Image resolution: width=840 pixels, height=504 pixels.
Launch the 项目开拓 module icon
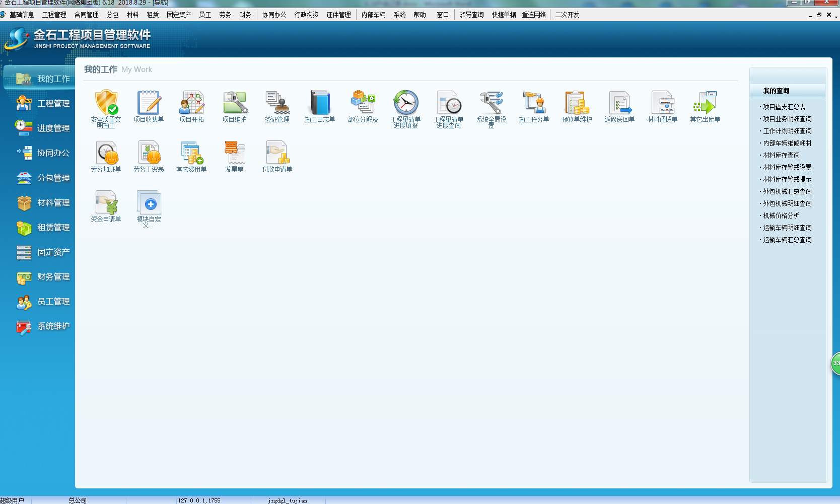point(191,103)
